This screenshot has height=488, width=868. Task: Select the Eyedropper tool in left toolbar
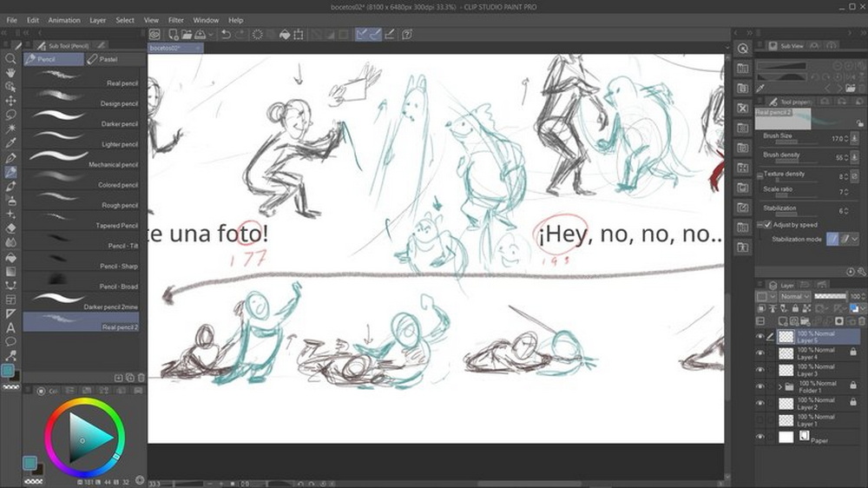click(10, 143)
